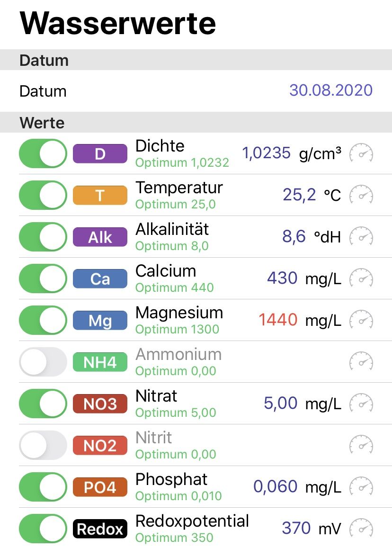Tap the purple Alk badge
Screen dimensions: 392x548
tap(100, 237)
